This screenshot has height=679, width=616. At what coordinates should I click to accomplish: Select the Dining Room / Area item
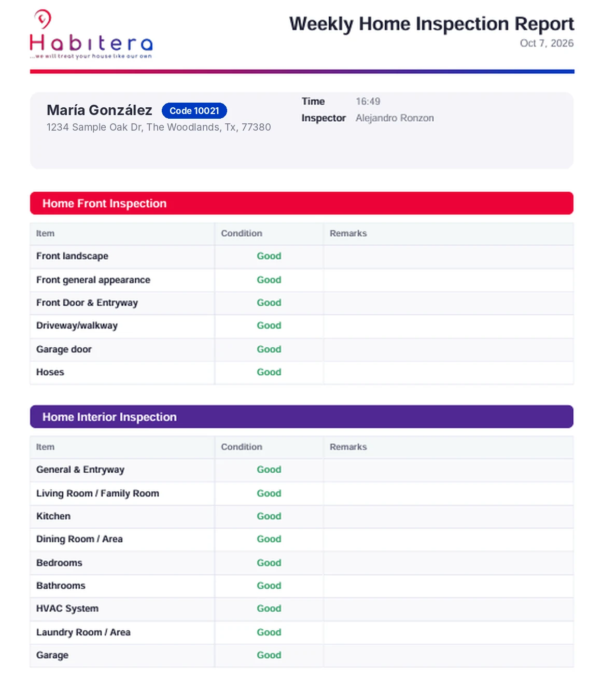pos(79,539)
